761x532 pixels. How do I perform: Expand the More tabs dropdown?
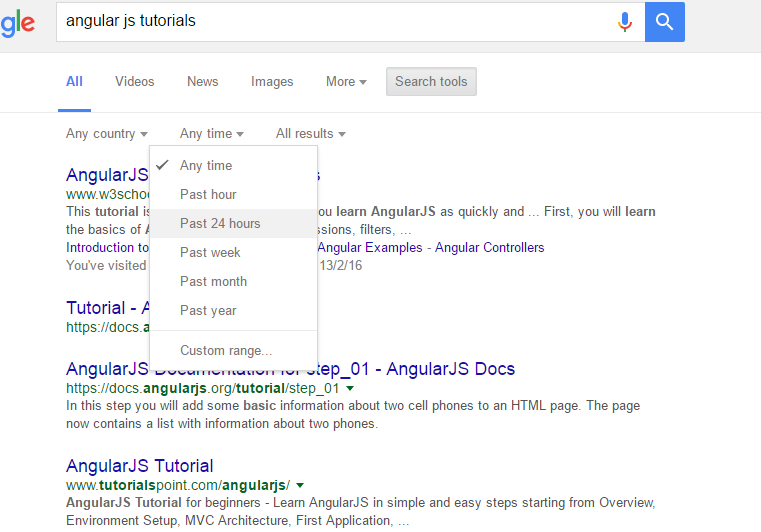(346, 82)
